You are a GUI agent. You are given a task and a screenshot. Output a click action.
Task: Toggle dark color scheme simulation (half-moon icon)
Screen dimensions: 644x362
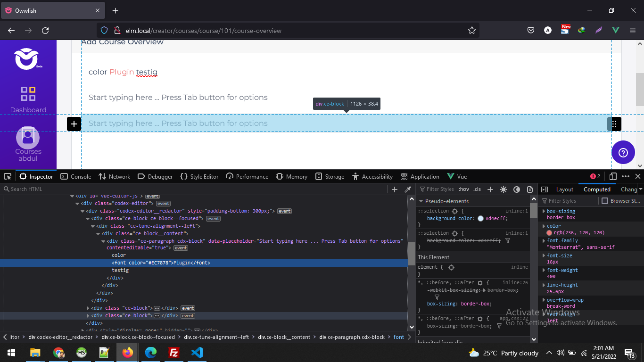pos(517,189)
